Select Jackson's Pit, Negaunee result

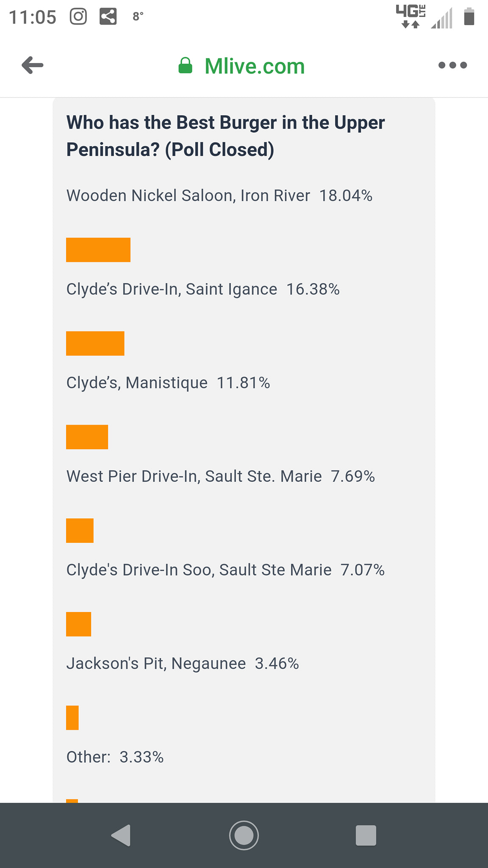coord(183,663)
